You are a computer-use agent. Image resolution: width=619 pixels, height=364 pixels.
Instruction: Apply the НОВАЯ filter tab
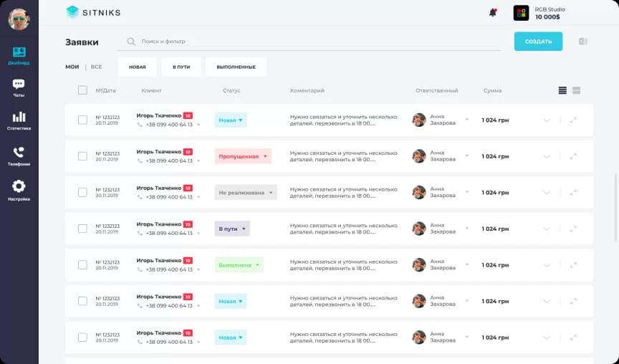click(138, 67)
